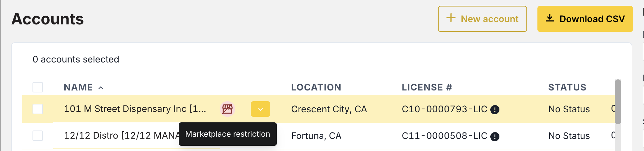
Task: Click No Status in the 101 M Street row
Action: pos(569,109)
